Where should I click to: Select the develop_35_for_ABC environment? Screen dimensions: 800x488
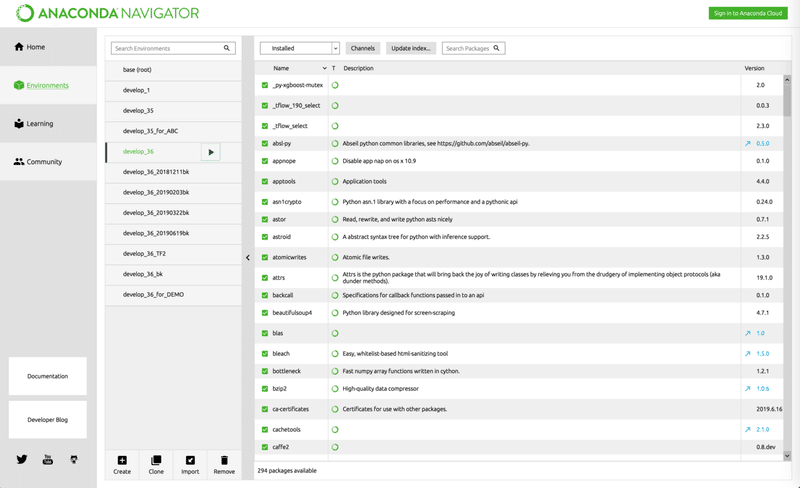tap(173, 131)
